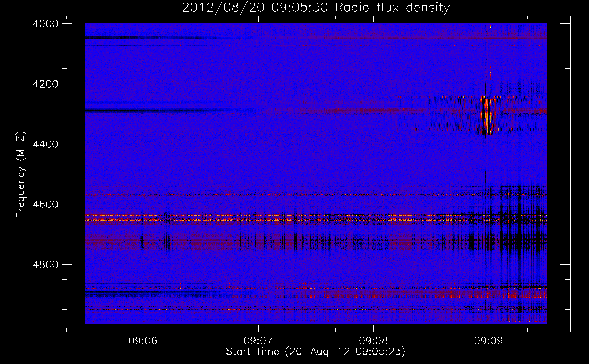Click the 4200 frequency axis label
This screenshot has height=364, width=589.
(46, 84)
